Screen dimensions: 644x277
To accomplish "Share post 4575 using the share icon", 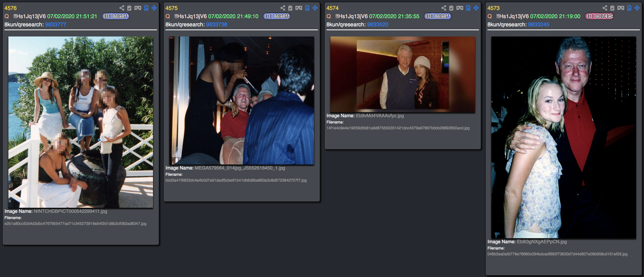I will [x=283, y=8].
